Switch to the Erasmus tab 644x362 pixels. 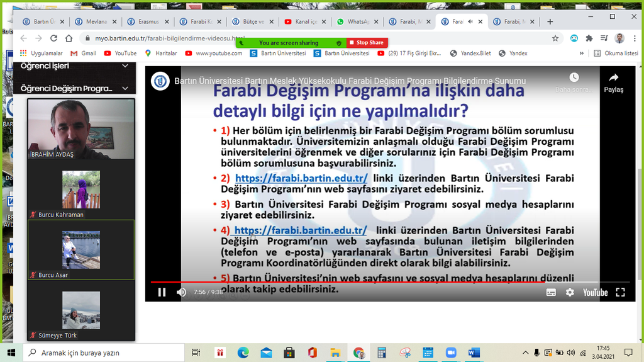click(148, 21)
